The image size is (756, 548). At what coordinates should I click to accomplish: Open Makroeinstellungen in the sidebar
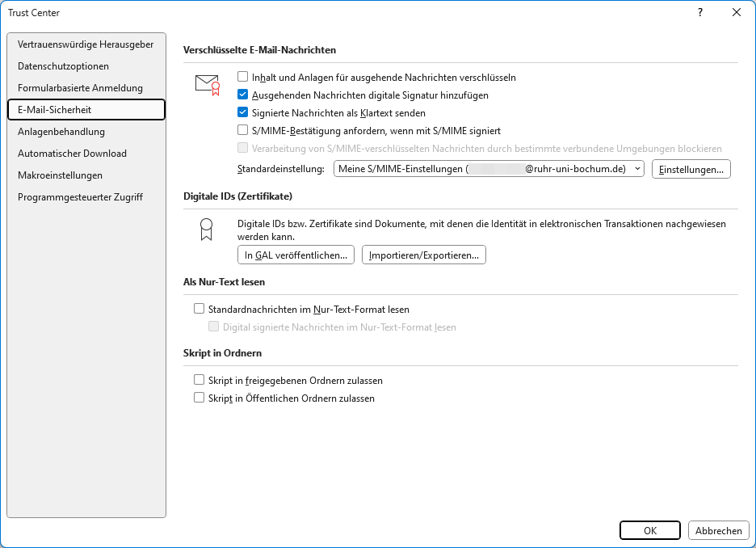60,175
